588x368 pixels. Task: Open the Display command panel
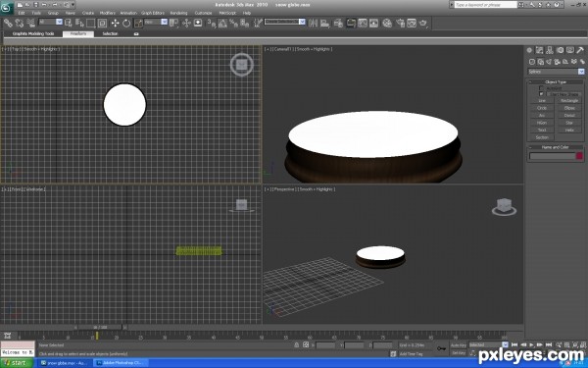point(570,50)
